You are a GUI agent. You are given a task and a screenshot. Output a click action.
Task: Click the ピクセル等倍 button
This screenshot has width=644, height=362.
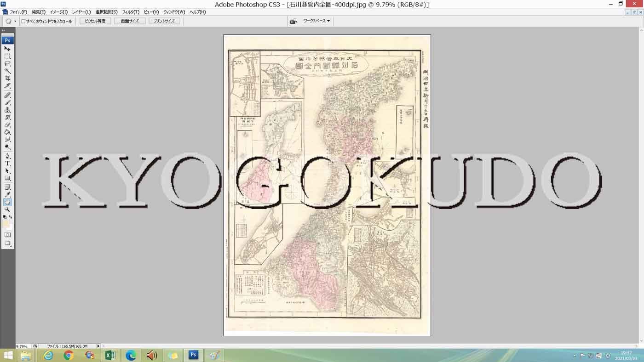[95, 21]
